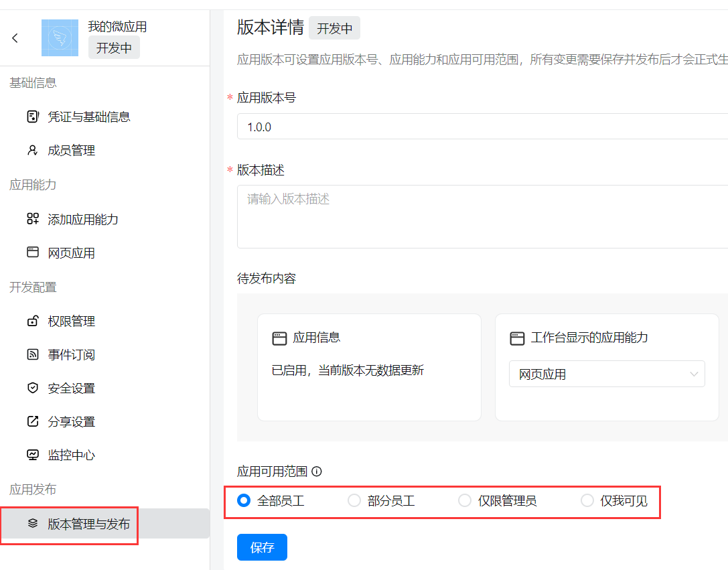Click the 我的微应用 app logo thumbnail
728x570 pixels.
pyautogui.click(x=60, y=38)
